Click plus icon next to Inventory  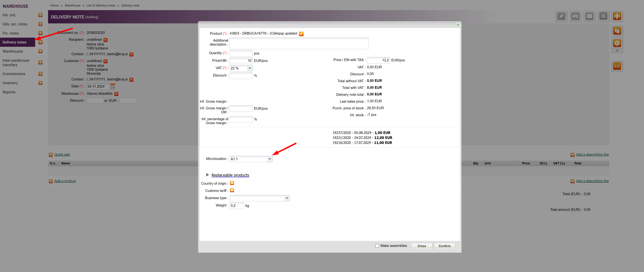41,83
